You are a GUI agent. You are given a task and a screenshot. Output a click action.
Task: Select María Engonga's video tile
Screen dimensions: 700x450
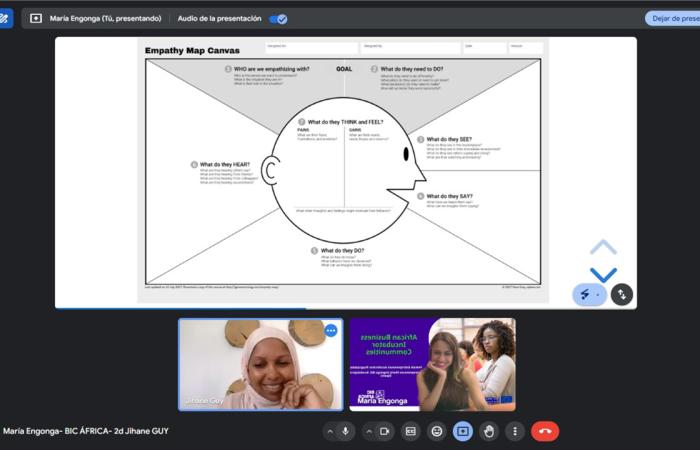point(432,365)
